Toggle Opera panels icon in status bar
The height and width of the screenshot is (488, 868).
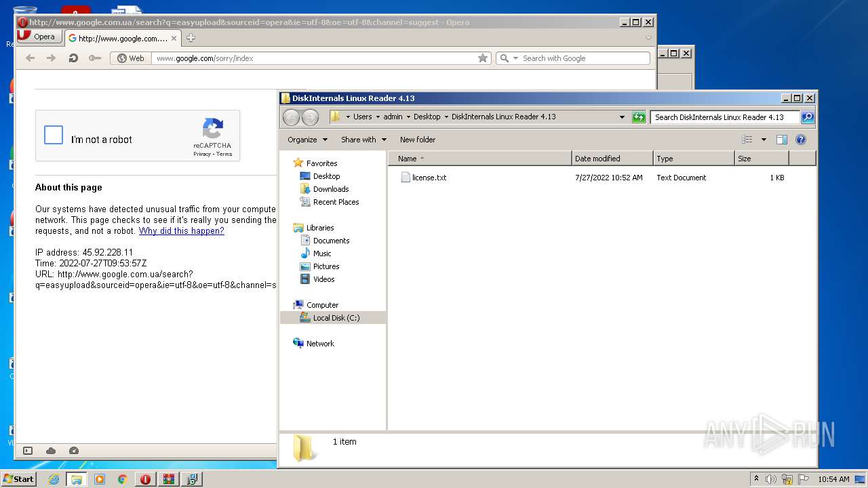pyautogui.click(x=28, y=451)
